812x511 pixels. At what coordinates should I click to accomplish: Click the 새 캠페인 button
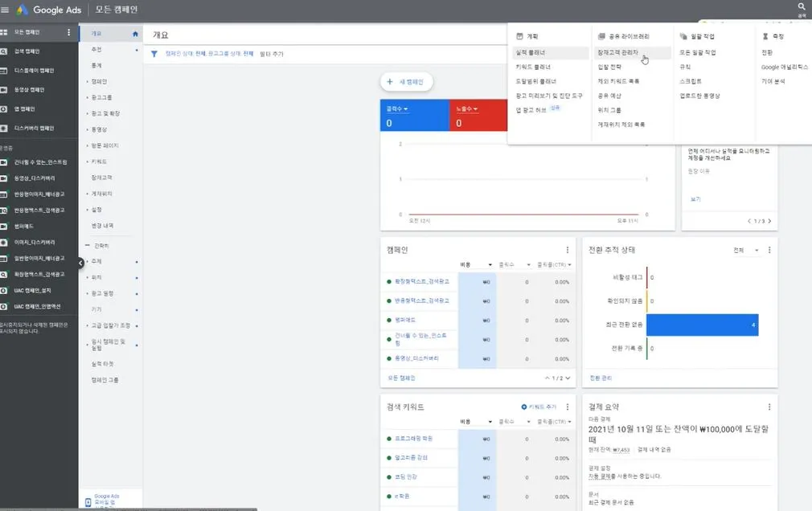point(407,82)
